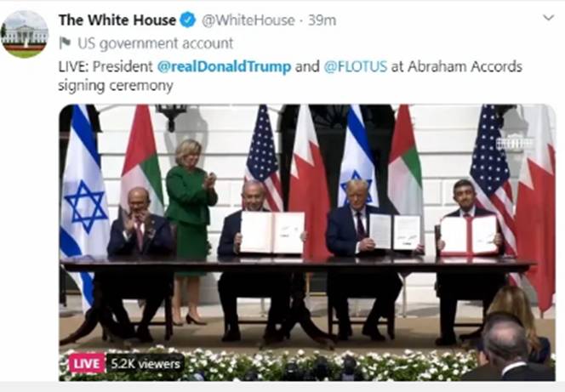Open the @FLOTUS mention link
Image resolution: width=565 pixels, height=392 pixels.
click(x=356, y=66)
